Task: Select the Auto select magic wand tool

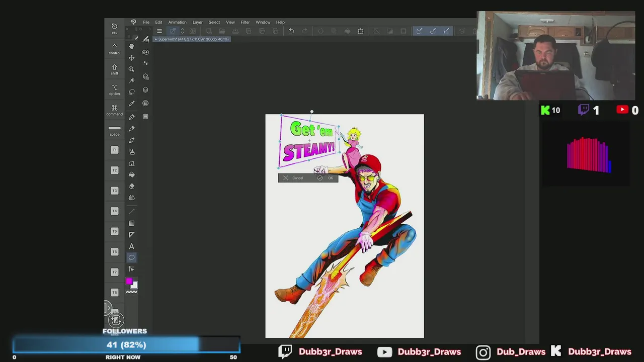Action: 131,80
